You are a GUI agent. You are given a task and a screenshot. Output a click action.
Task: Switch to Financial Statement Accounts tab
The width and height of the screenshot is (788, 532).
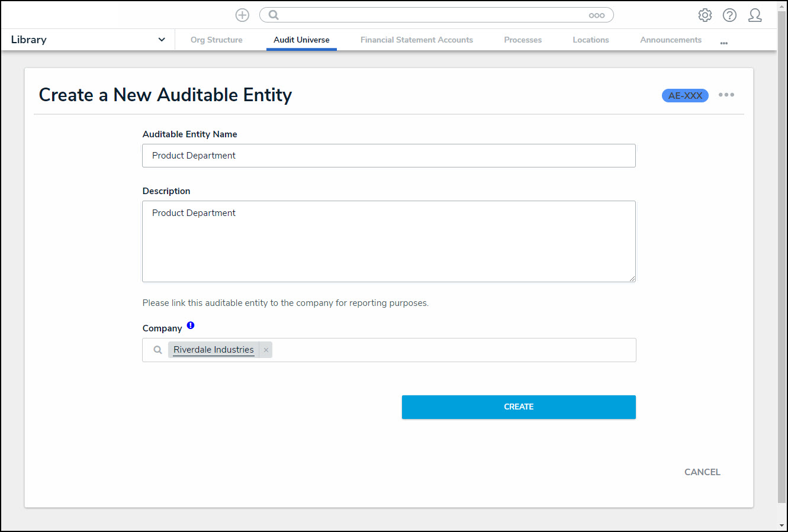tap(416, 40)
